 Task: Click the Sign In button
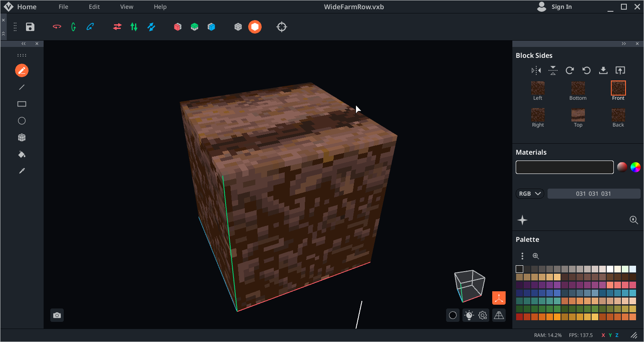point(554,7)
